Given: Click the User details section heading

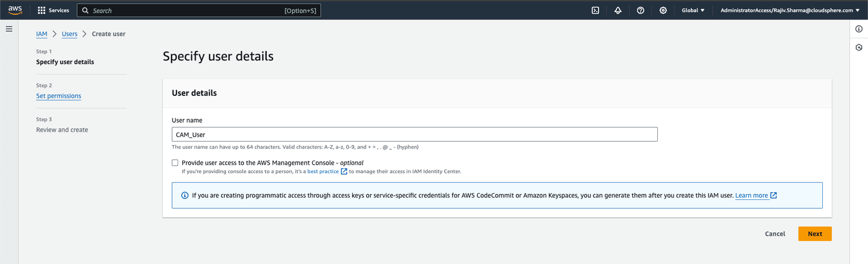Looking at the screenshot, I should pyautogui.click(x=194, y=93).
